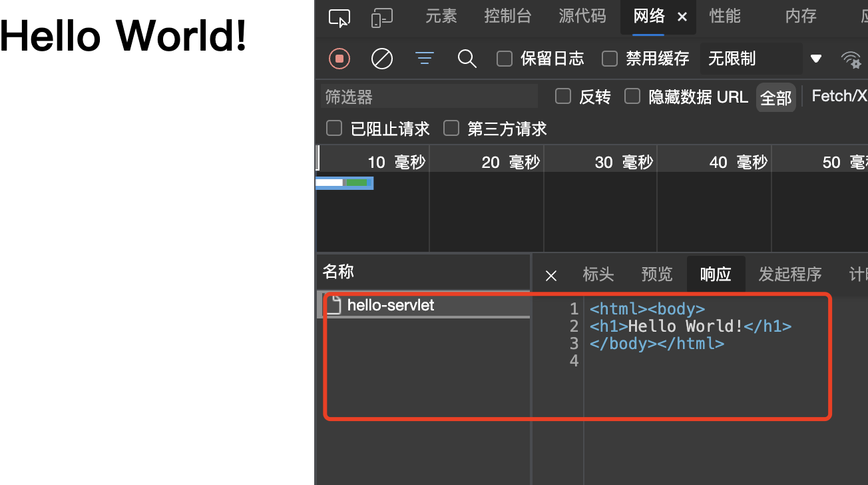Clear the network log
868x485 pixels.
tap(381, 59)
